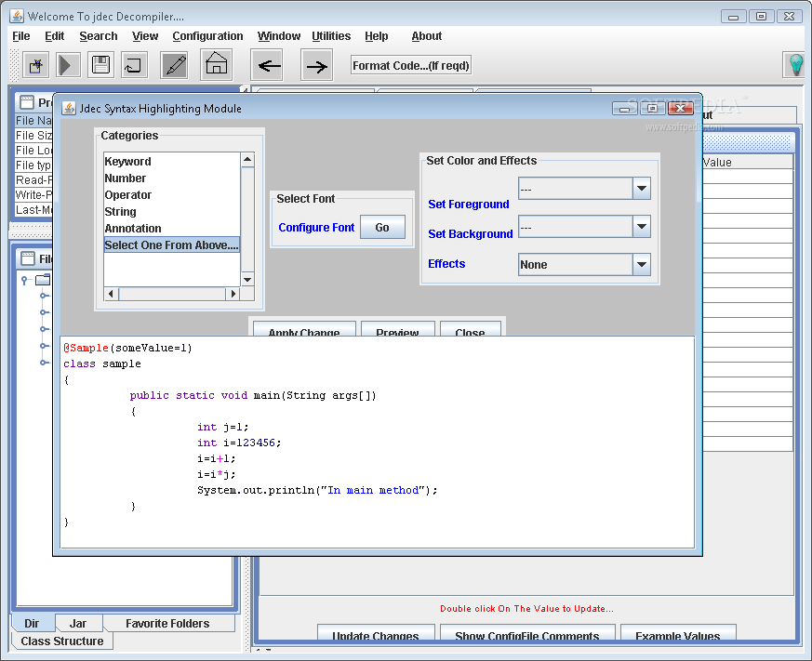The width and height of the screenshot is (812, 661).
Task: Open the Effects dropdown showing None
Action: 642,265
